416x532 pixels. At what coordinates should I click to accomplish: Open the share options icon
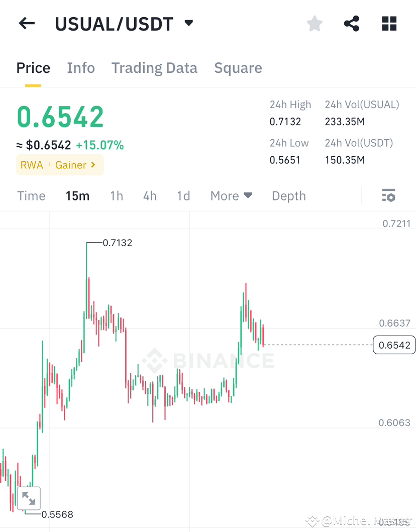pos(351,23)
